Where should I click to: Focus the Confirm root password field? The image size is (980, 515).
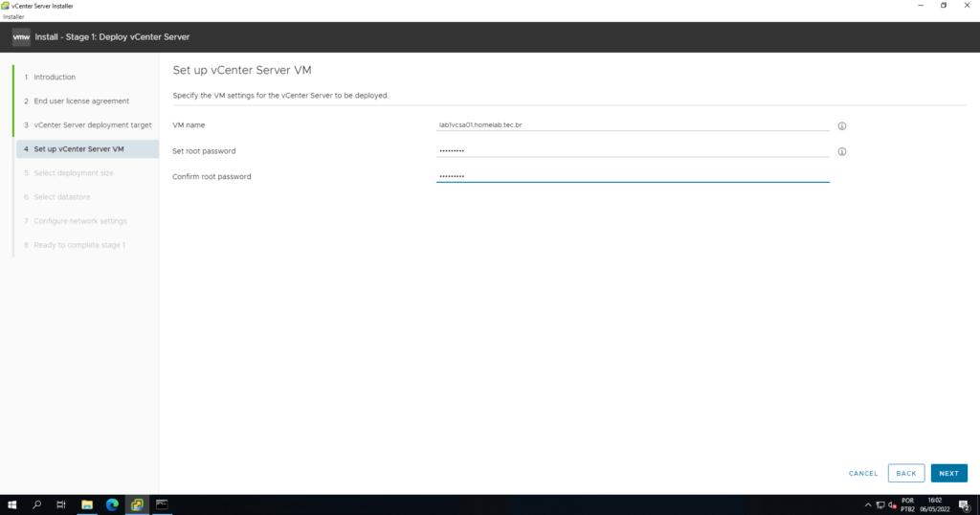tap(633, 176)
